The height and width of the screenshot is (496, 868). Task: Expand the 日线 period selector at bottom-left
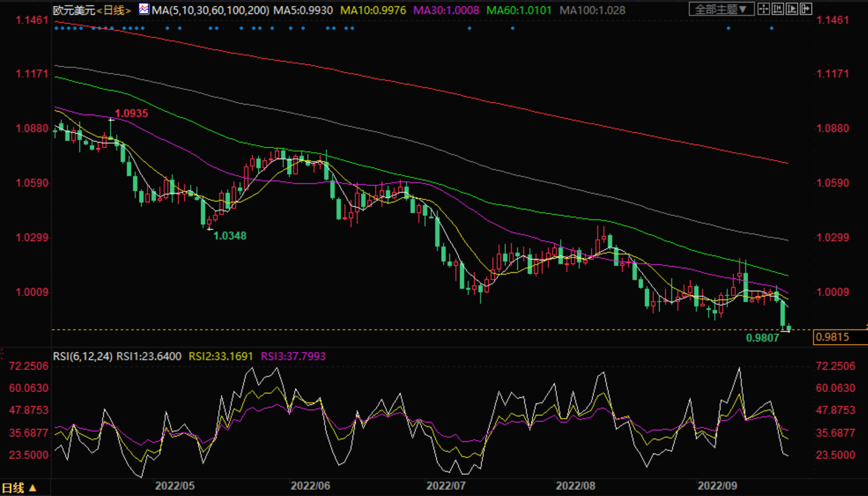pos(19,488)
